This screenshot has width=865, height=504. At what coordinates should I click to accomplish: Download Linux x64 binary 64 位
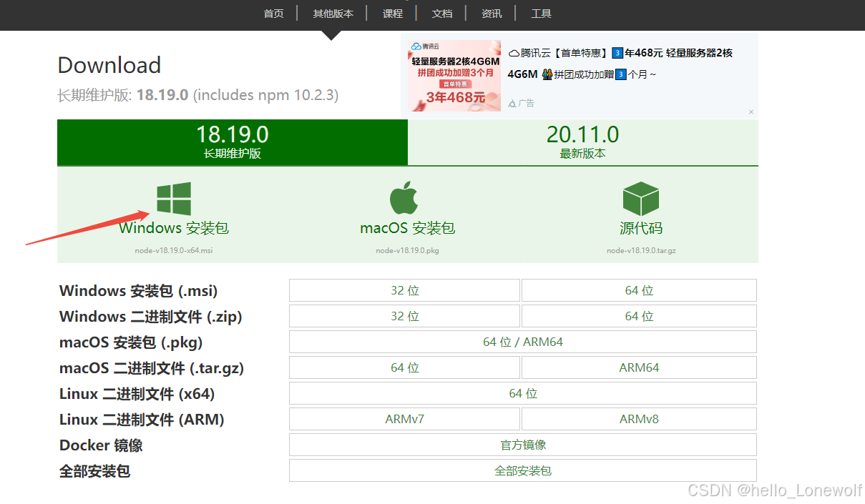click(523, 393)
